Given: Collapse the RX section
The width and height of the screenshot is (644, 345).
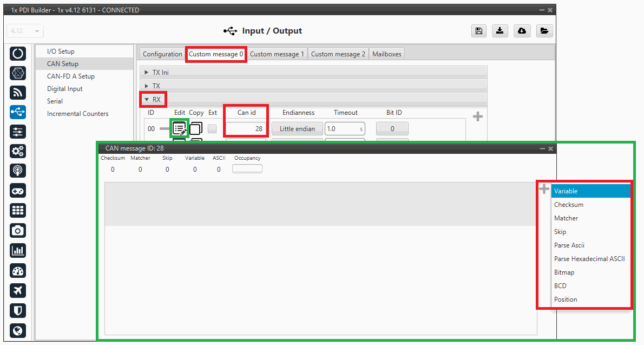Looking at the screenshot, I should click(313, 100).
